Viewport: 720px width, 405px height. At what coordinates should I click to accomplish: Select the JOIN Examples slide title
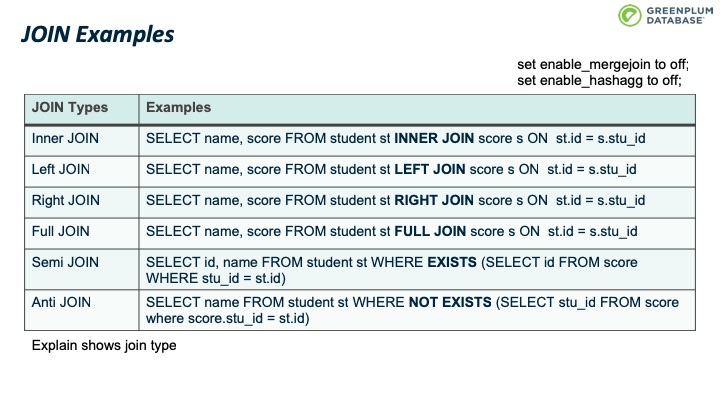pyautogui.click(x=97, y=34)
